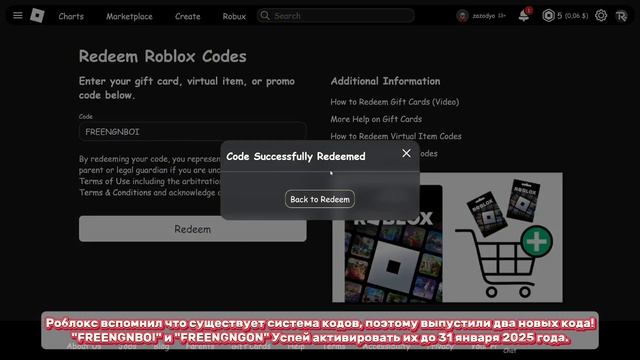Open the Marketplace page
Viewport: 640px width, 360px height.
129,16
